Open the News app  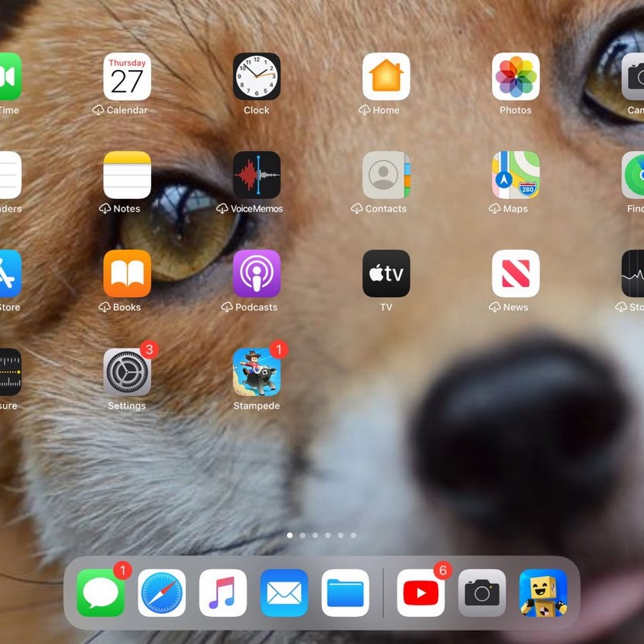(x=516, y=273)
